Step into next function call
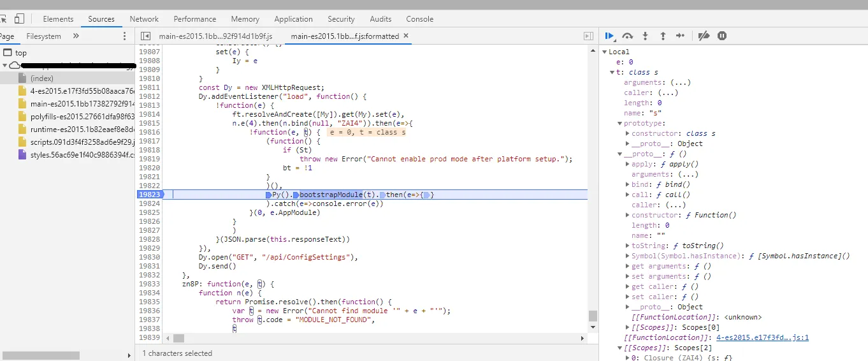This screenshot has height=361, width=868. click(645, 36)
